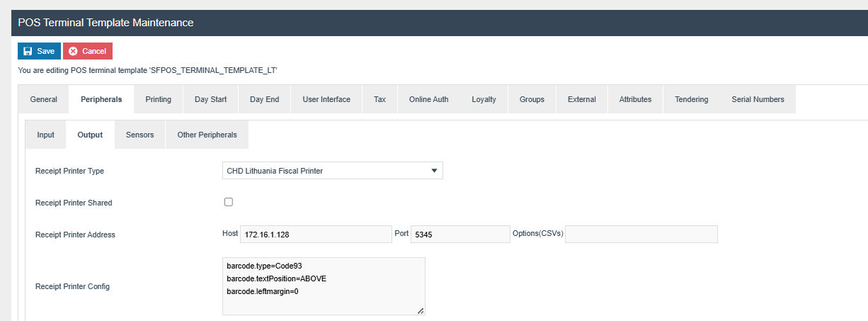
Task: Click the Save floppy disk icon
Action: pyautogui.click(x=28, y=51)
